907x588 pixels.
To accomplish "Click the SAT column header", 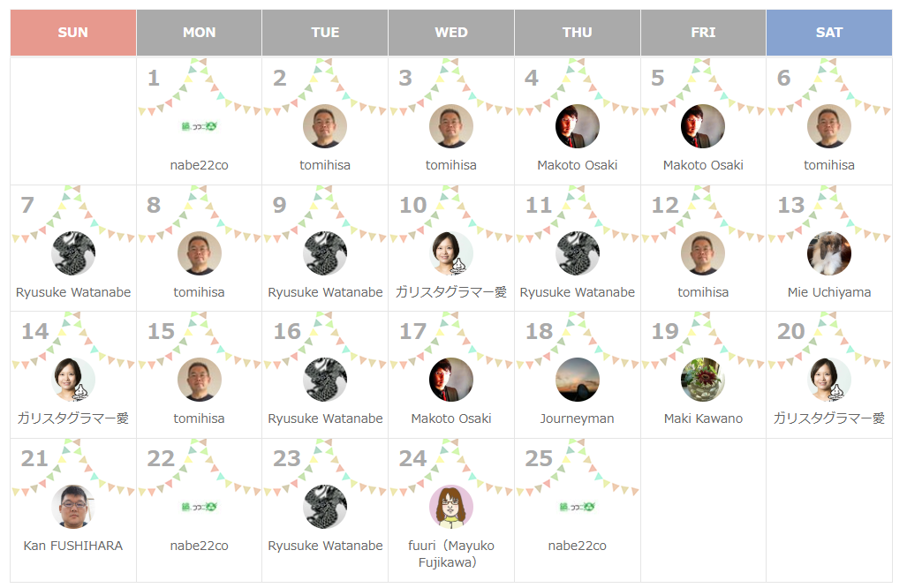I will (x=829, y=33).
